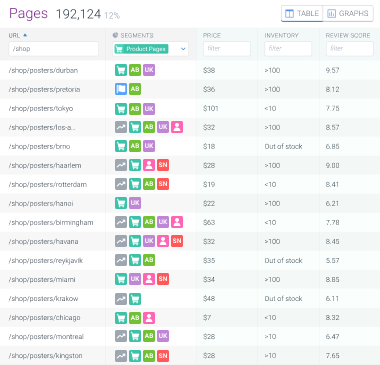This screenshot has height=365, width=380.
Task: Click the SN badge in the miami row
Action: point(163,279)
